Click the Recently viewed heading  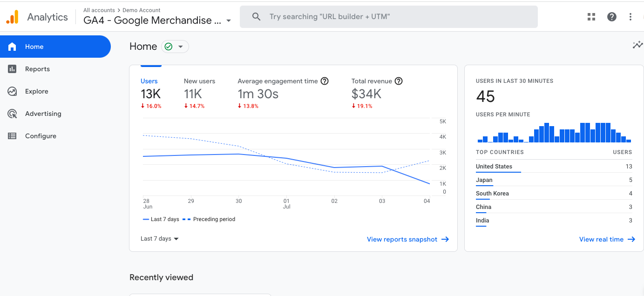(161, 277)
